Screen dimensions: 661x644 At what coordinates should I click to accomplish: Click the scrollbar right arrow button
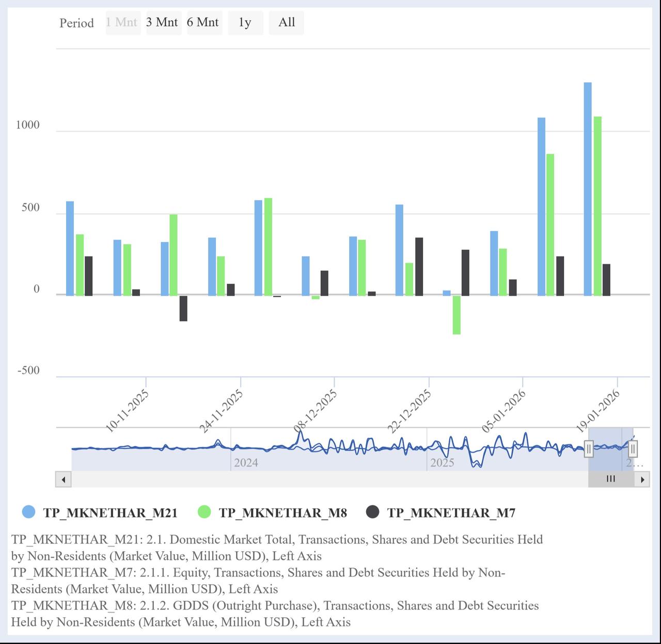click(x=642, y=479)
